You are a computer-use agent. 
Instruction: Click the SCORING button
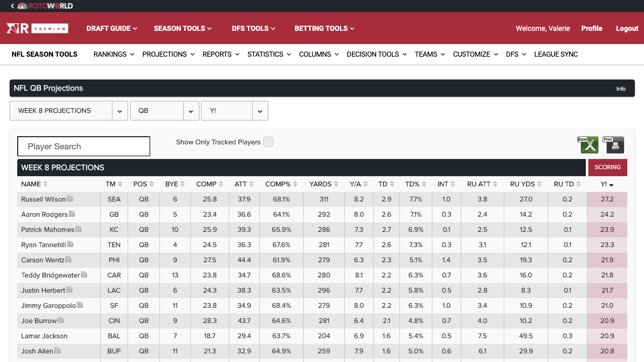click(x=608, y=168)
